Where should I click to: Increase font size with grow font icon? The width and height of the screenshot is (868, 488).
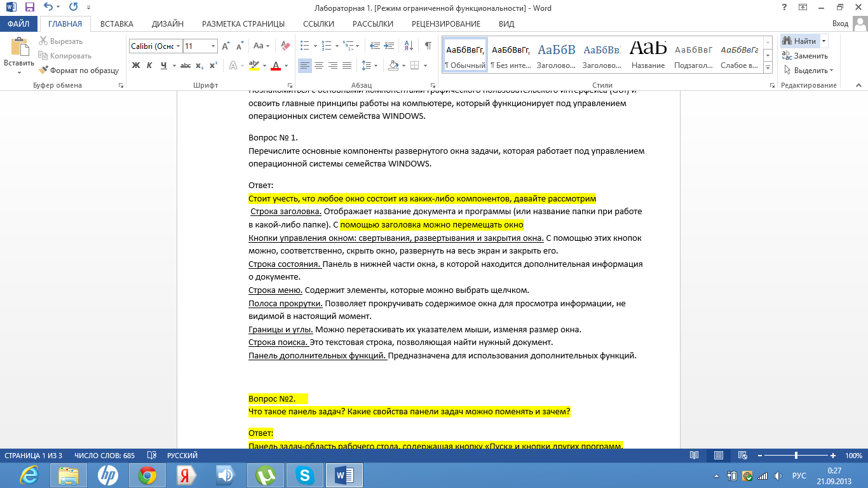[226, 46]
